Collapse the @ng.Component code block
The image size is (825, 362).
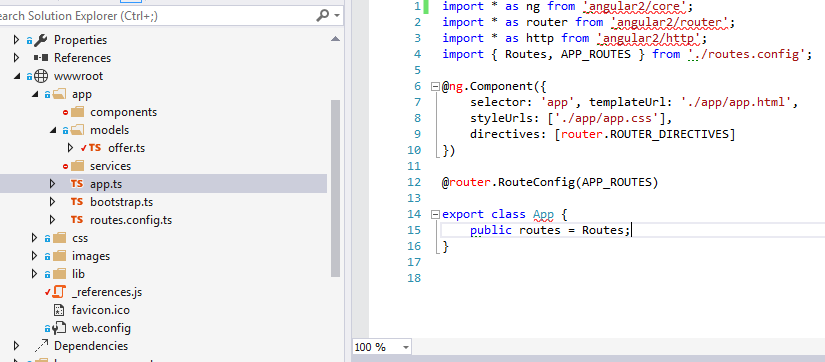pyautogui.click(x=435, y=86)
